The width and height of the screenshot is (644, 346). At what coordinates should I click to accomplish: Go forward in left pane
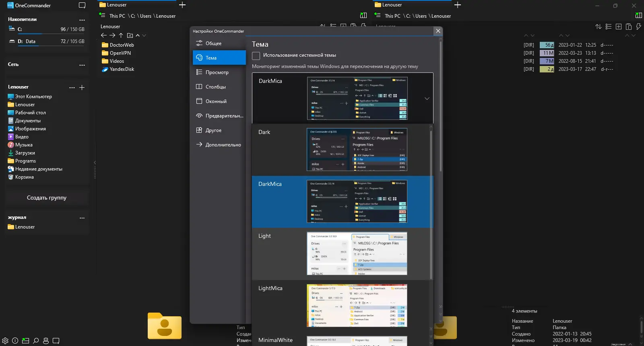112,35
